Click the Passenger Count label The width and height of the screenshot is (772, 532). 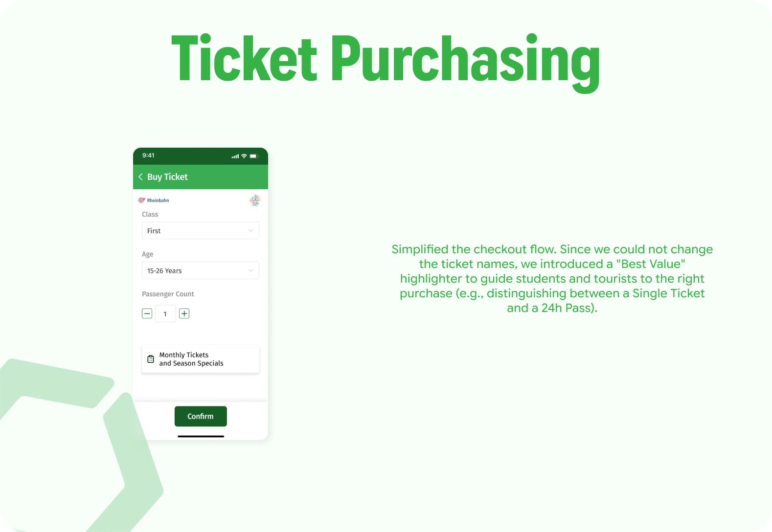(168, 294)
